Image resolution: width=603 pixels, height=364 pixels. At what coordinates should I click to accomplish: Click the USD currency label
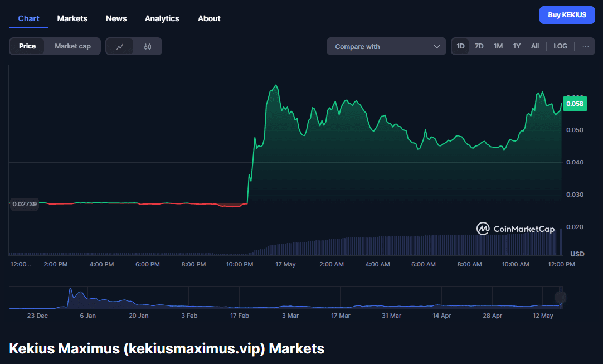pyautogui.click(x=577, y=254)
